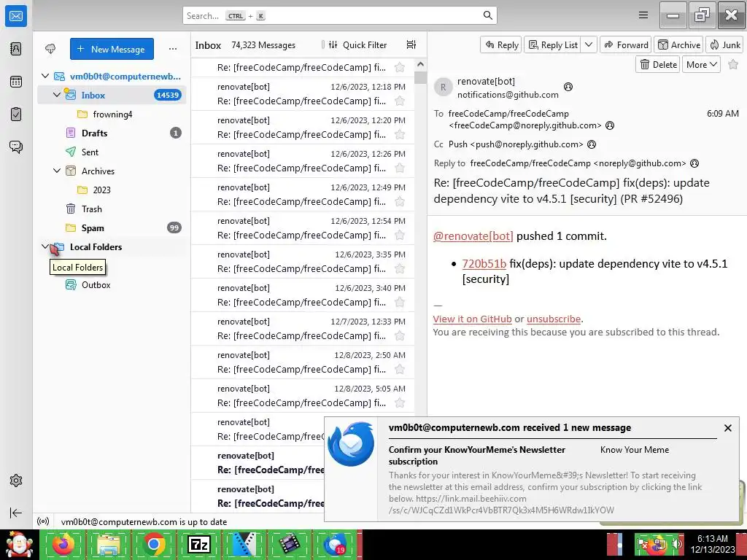Collapse the Archives folder
747x560 pixels.
(x=57, y=171)
